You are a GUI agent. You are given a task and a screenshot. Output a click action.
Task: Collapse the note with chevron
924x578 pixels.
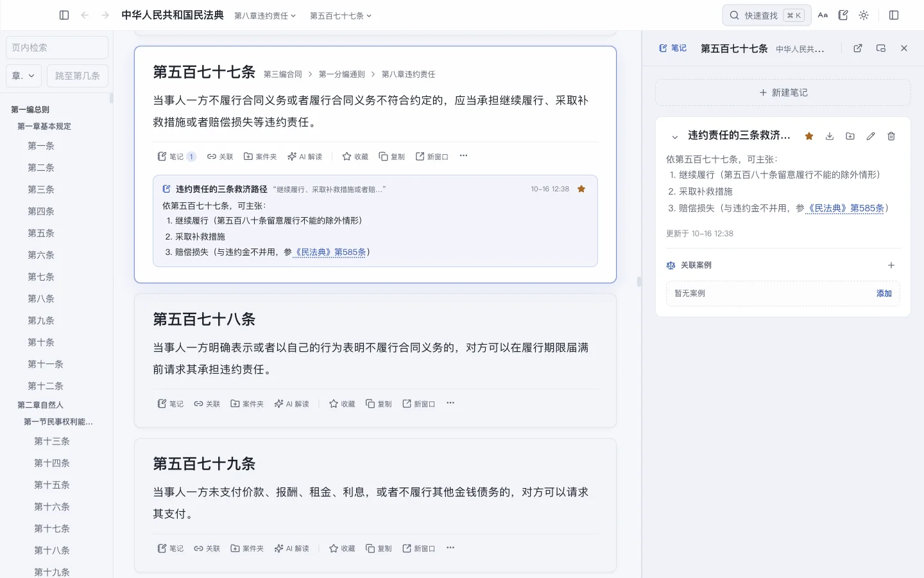(674, 137)
